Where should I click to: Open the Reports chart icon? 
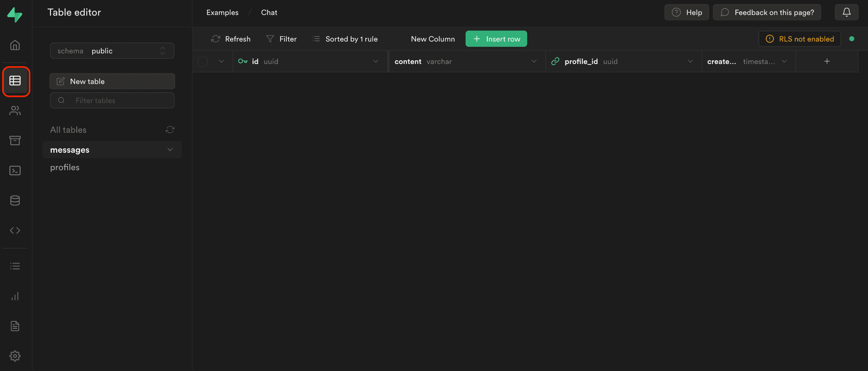tap(15, 296)
